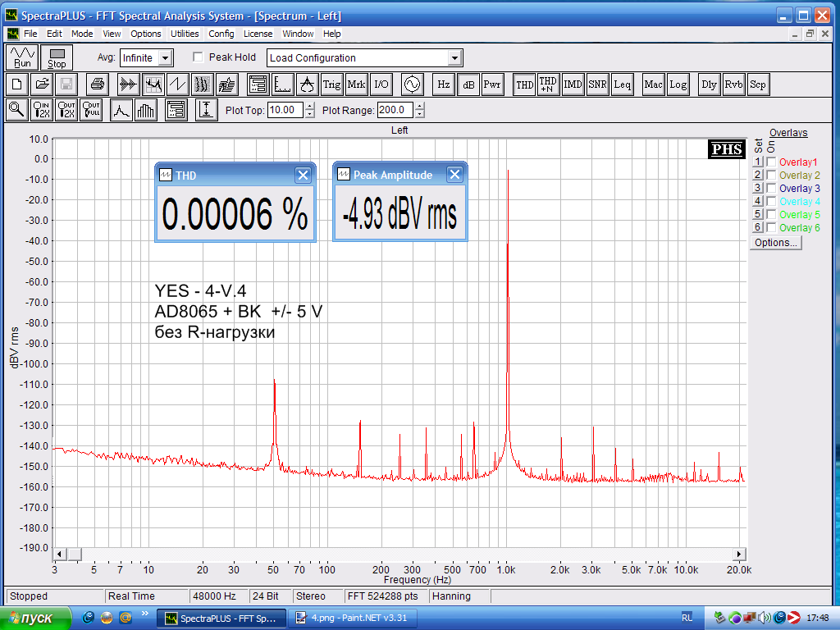Select the magnifier zoom tool
Viewport: 840px width, 630px height.
tap(16, 110)
